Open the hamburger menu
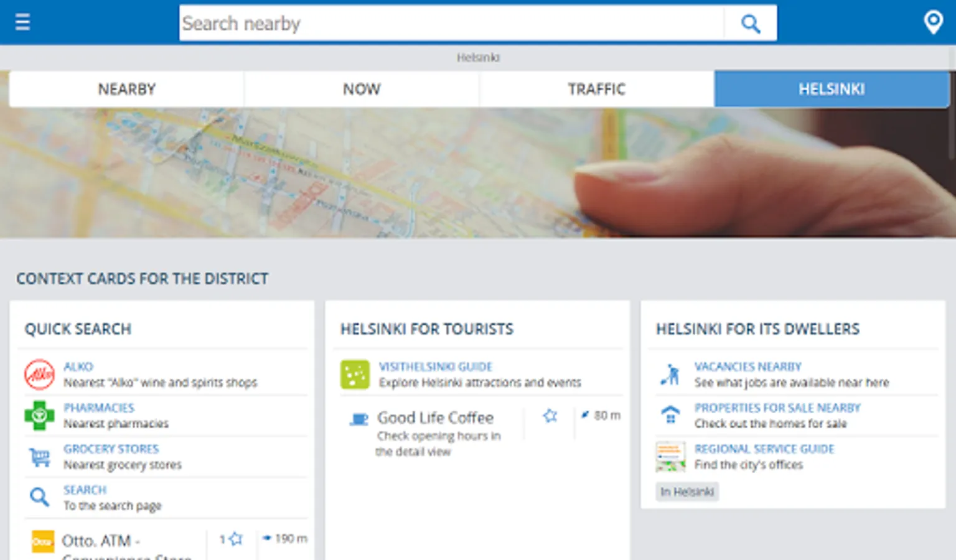Viewport: 956px width, 560px height. pyautogui.click(x=22, y=22)
